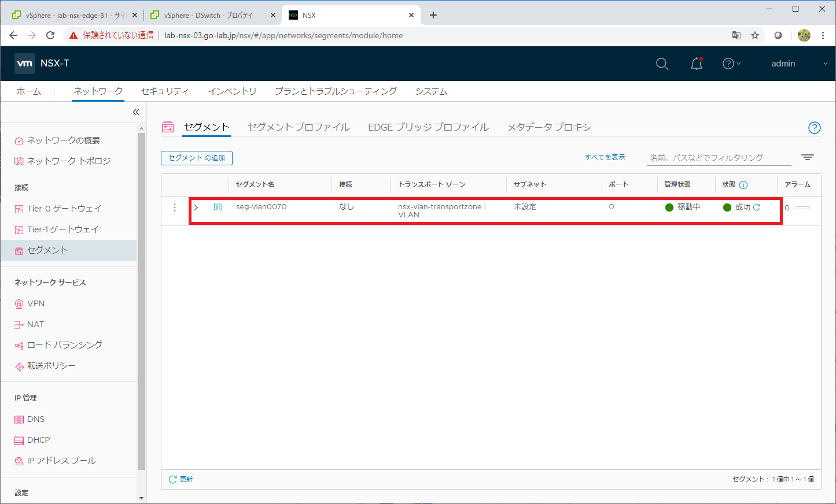Click the トランスポート ゾーン column header
Screen dimensions: 836x504
pyautogui.click(x=432, y=185)
